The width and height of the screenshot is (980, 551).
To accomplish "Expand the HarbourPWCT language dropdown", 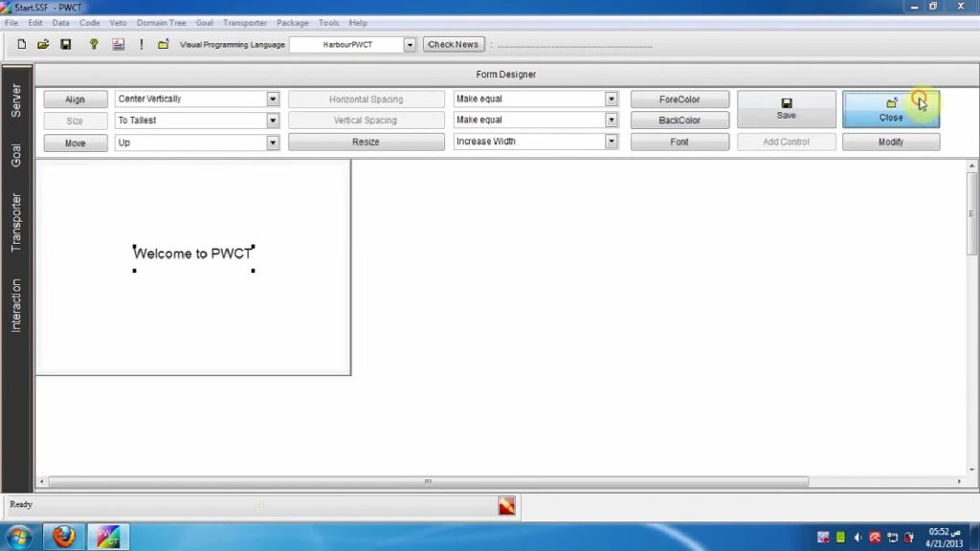I will tap(410, 44).
